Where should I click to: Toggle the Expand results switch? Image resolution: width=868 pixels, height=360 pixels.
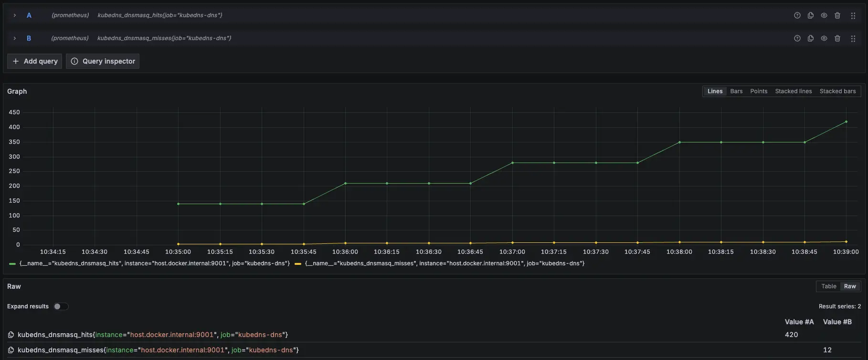[61, 306]
